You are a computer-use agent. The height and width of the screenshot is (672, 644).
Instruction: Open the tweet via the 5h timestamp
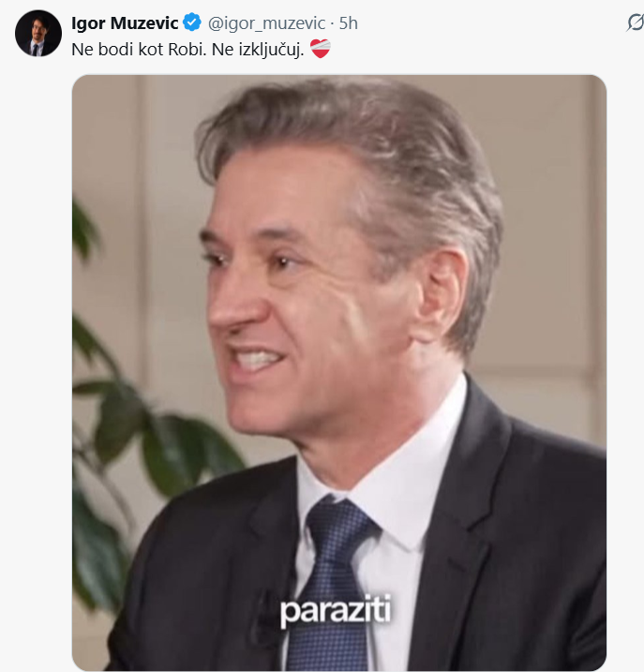[x=348, y=23]
